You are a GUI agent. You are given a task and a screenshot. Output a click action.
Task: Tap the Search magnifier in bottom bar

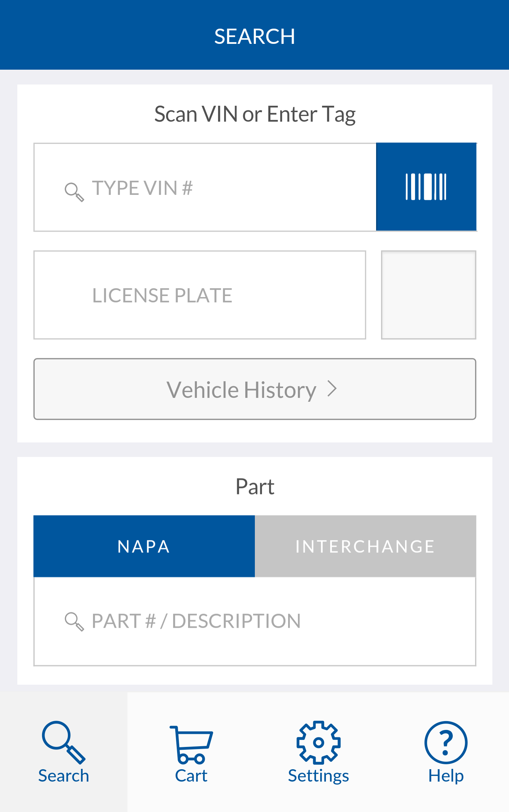coord(63,742)
